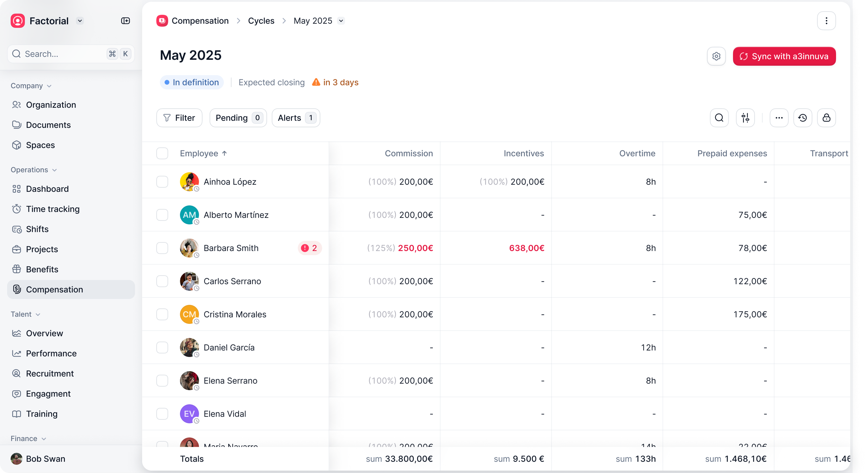Screen dimensions: 868x473
Task: Open column settings sliders icon
Action: (745, 118)
